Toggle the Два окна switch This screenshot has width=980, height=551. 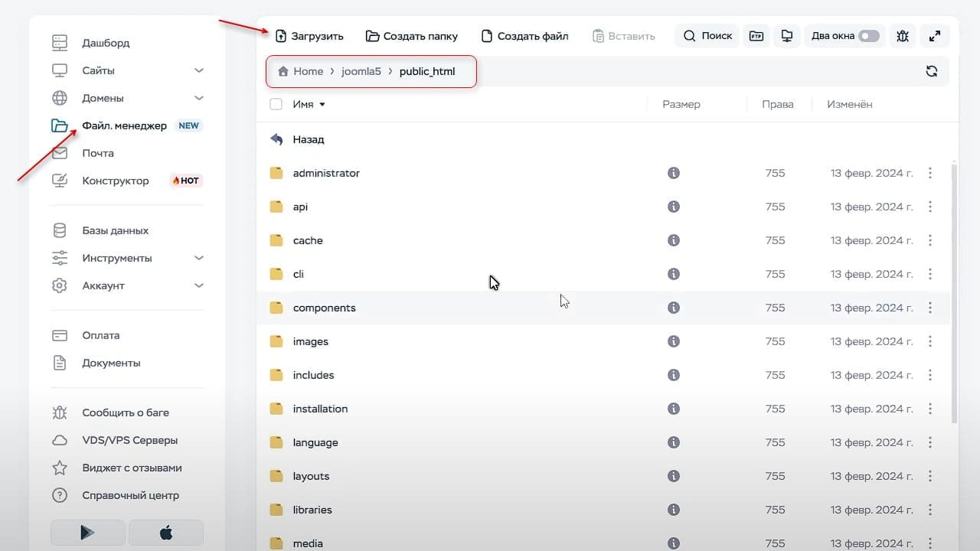pyautogui.click(x=868, y=36)
